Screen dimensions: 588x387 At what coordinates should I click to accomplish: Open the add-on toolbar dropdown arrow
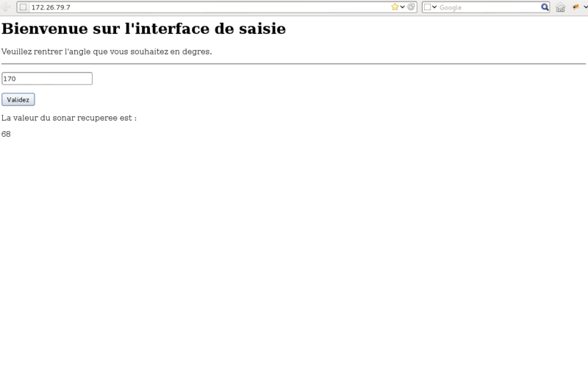(584, 7)
